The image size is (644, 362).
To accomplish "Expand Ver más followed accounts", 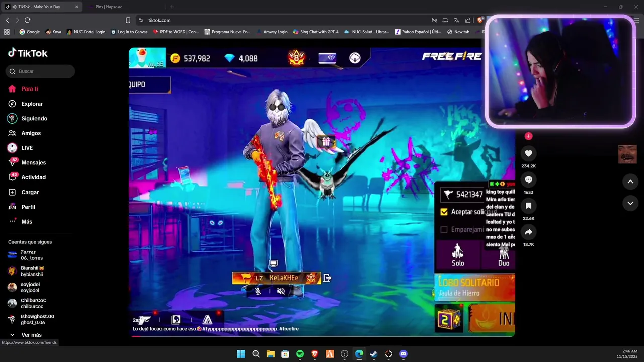I will [26, 335].
